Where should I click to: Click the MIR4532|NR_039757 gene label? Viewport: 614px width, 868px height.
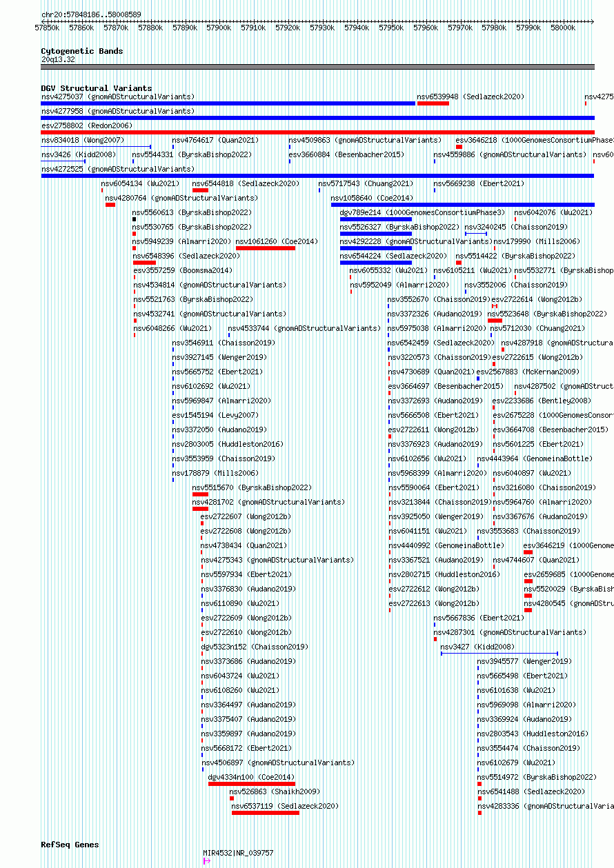click(238, 853)
